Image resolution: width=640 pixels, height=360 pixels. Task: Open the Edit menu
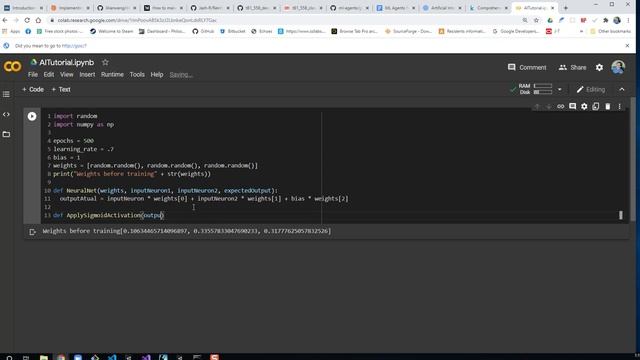[x=49, y=75]
